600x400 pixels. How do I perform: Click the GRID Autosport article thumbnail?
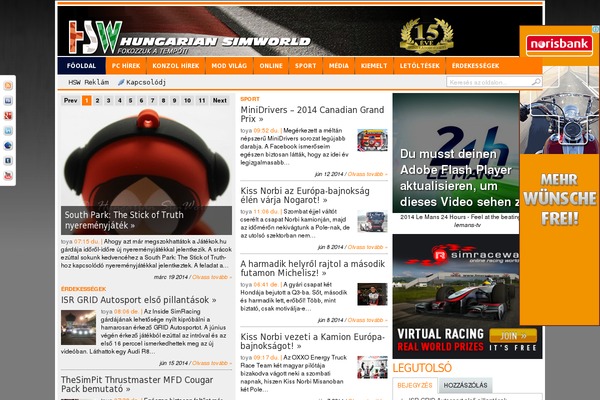point(78,327)
